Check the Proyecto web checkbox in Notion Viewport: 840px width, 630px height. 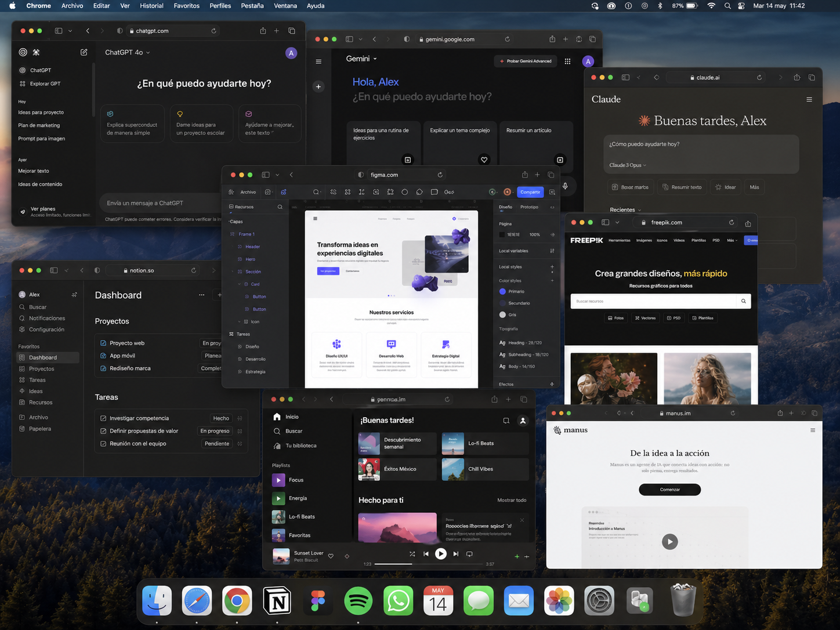click(x=103, y=343)
